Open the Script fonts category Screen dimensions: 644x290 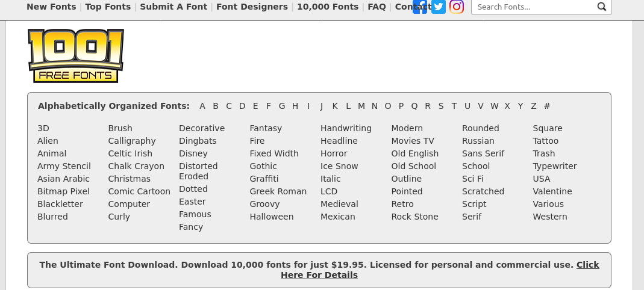coord(474,205)
